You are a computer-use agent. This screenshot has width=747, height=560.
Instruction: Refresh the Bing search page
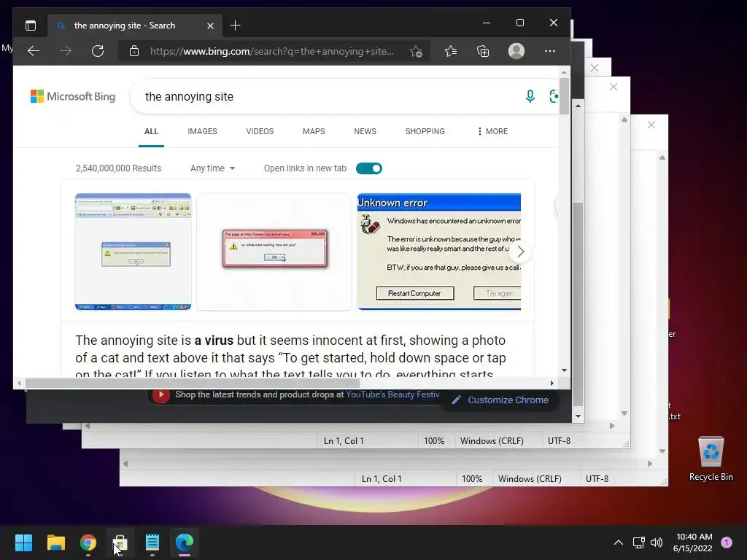(98, 51)
